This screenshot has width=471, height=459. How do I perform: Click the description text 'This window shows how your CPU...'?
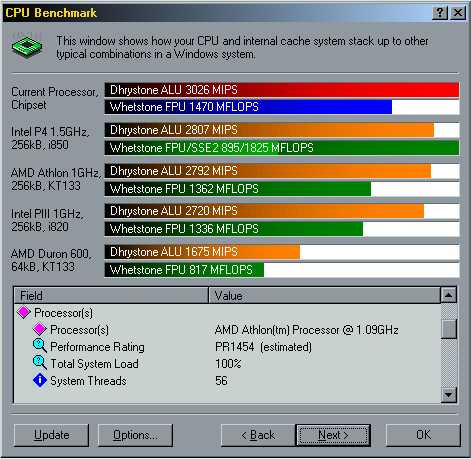(242, 47)
